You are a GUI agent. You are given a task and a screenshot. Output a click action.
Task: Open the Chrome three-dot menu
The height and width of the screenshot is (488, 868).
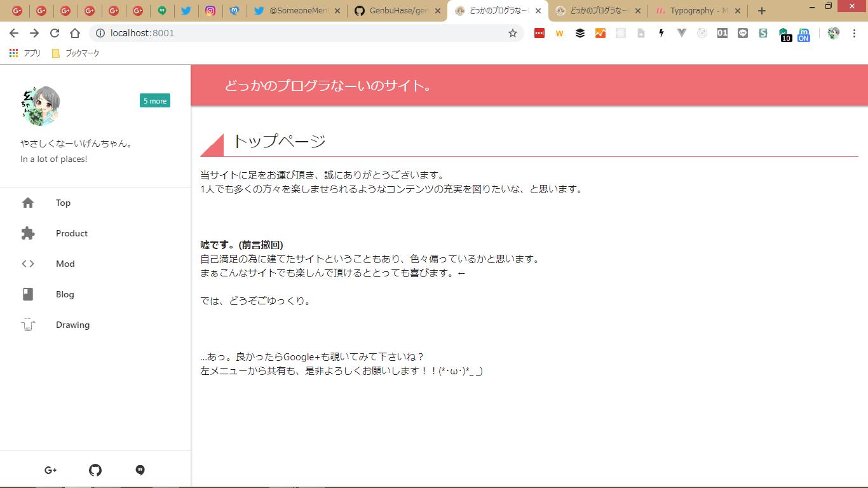pyautogui.click(x=854, y=33)
